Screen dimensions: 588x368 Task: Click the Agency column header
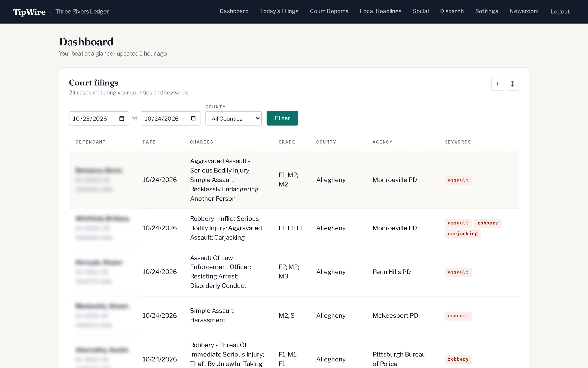(382, 142)
